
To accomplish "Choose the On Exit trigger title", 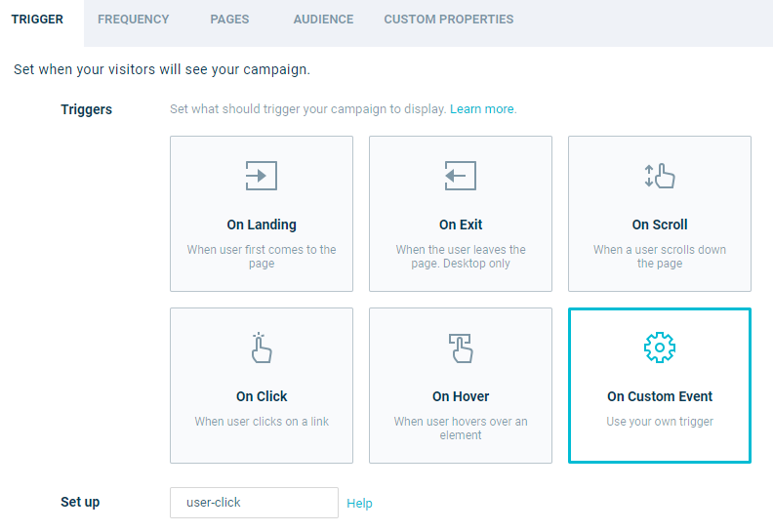I will (x=461, y=225).
